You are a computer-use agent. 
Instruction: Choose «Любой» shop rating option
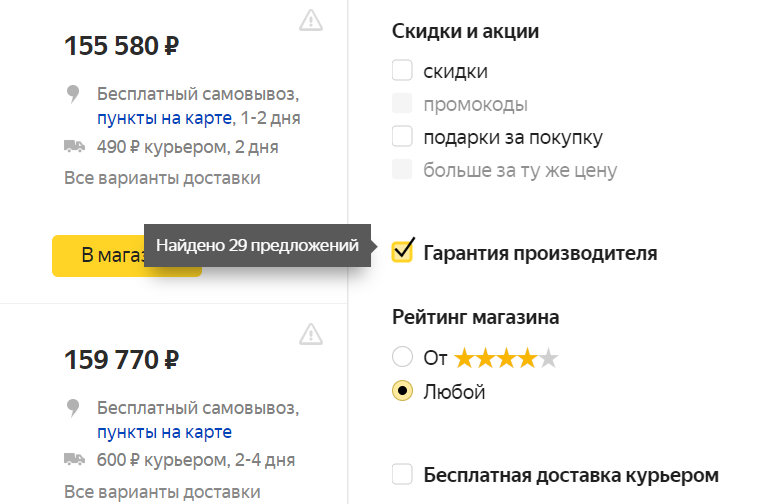402,391
